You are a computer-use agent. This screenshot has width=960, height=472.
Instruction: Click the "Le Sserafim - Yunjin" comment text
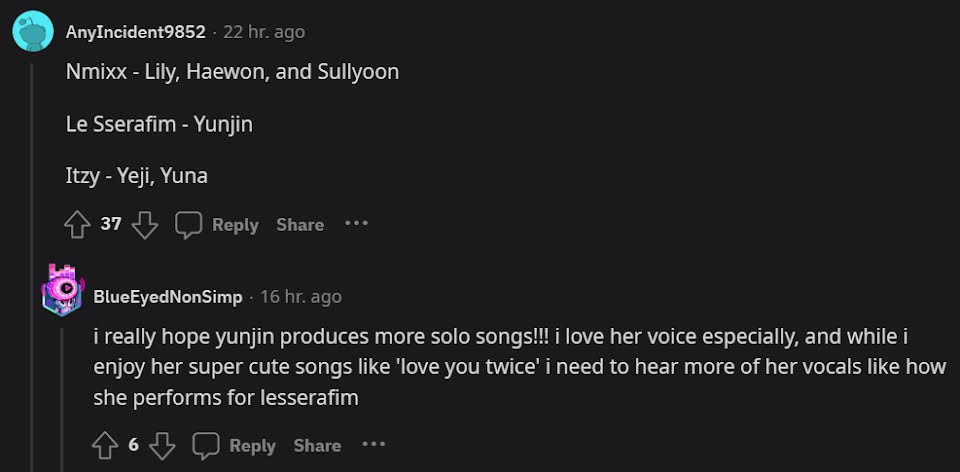158,124
